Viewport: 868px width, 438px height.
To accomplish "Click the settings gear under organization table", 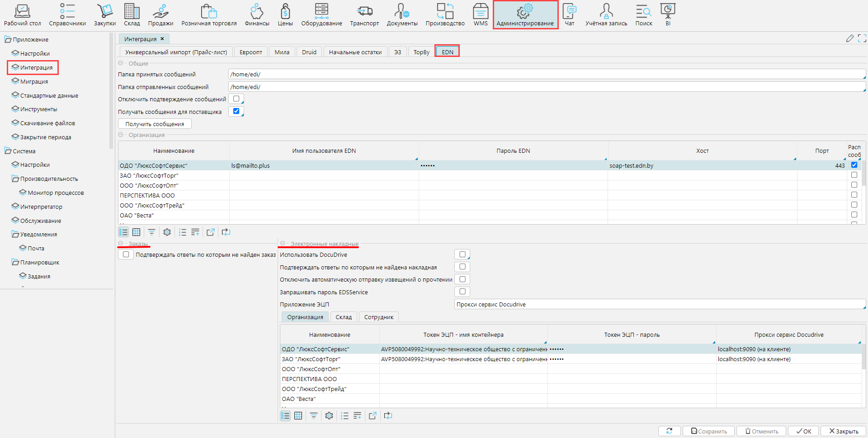I will coord(167,232).
